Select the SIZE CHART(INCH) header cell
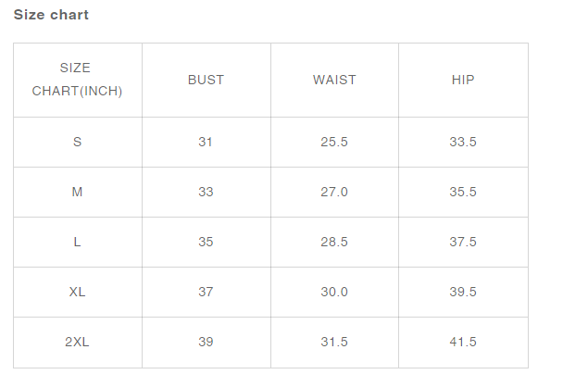Screen dimensions: 588x387 tap(77, 80)
